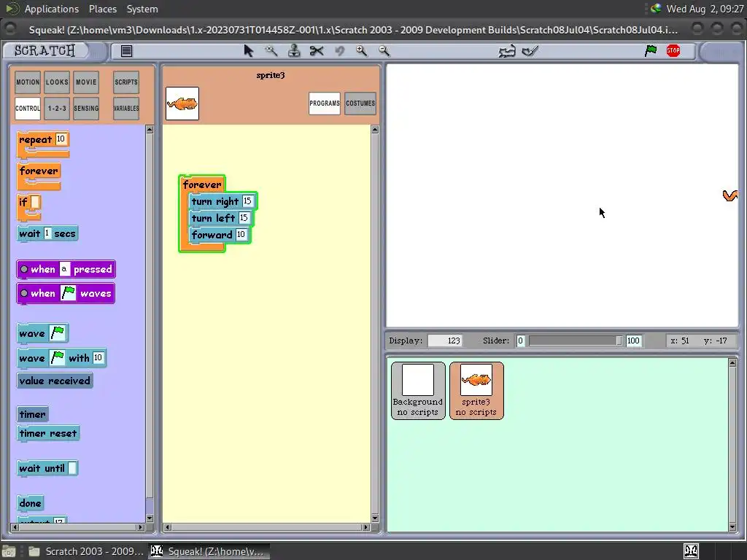Screen dimensions: 747x560
Task: Click the SCRATCH logo
Action: (x=44, y=50)
